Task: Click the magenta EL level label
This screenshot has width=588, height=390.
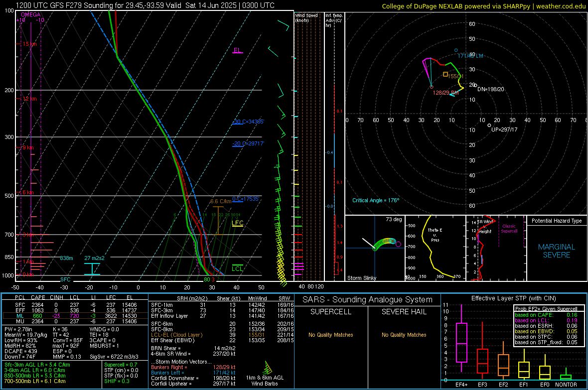Action: click(237, 50)
